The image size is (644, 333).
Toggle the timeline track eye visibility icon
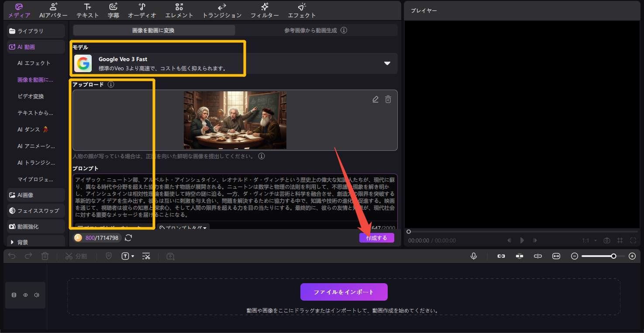(25, 295)
